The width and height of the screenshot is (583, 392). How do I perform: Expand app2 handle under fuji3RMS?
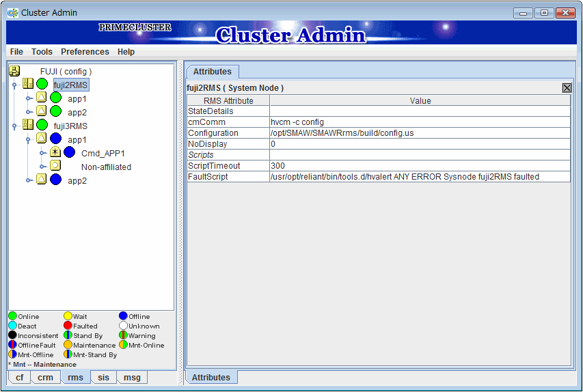[x=29, y=180]
